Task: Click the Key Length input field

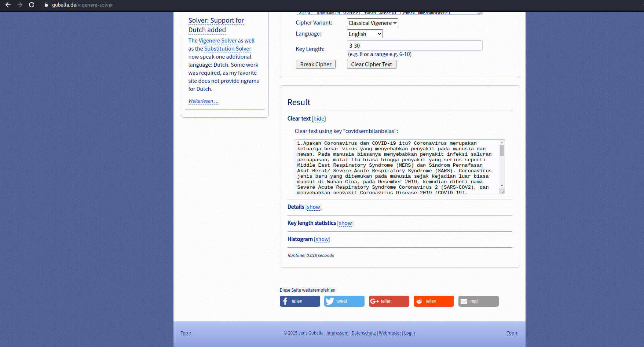Action: coord(414,45)
